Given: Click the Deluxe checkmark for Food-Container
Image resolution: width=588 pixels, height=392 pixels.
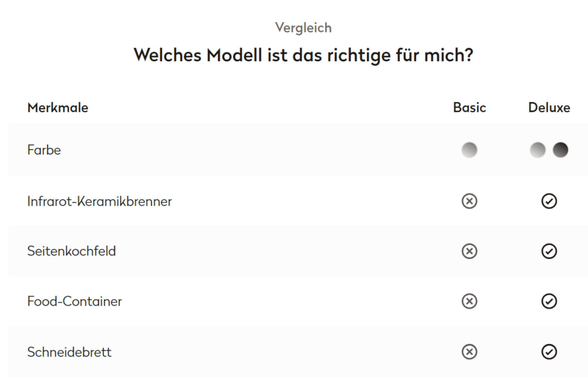Looking at the screenshot, I should click(x=549, y=301).
